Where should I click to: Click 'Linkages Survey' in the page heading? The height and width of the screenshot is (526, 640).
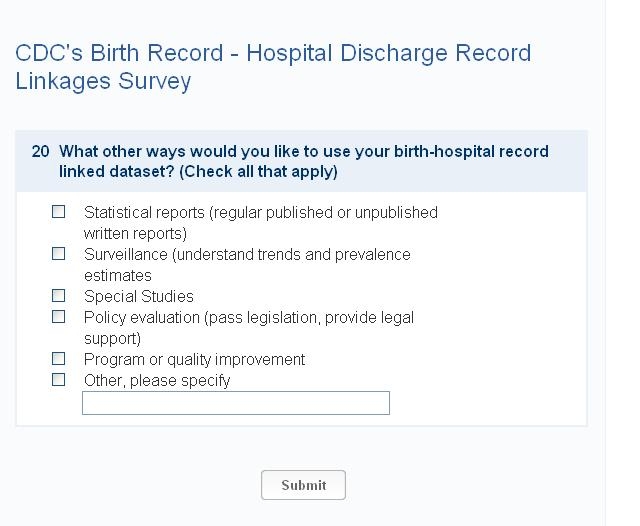coord(103,81)
